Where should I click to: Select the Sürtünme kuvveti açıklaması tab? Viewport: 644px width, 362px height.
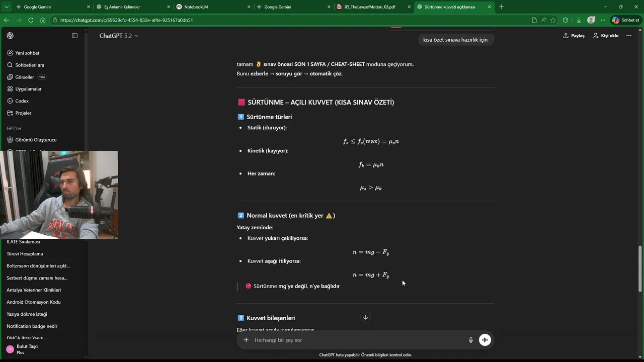pos(454,7)
